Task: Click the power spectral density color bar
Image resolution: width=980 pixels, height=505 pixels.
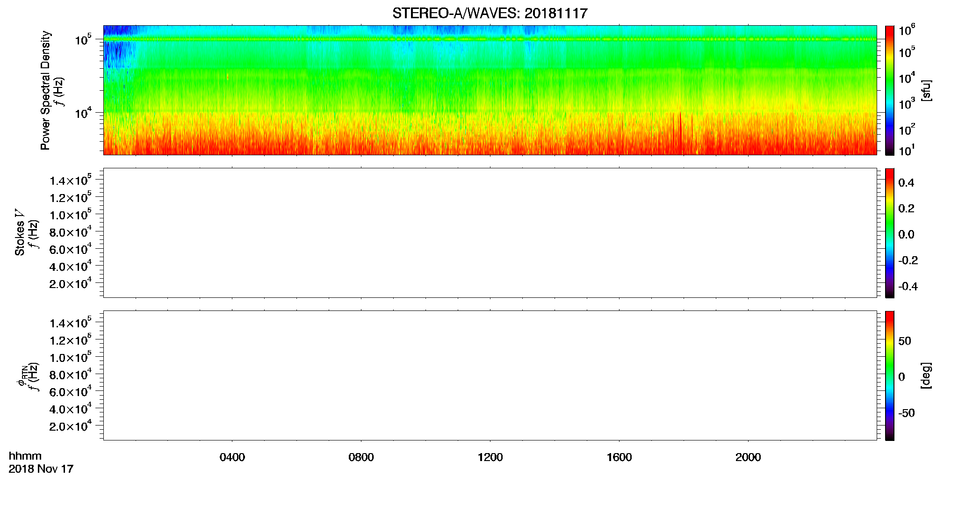Action: (x=890, y=90)
